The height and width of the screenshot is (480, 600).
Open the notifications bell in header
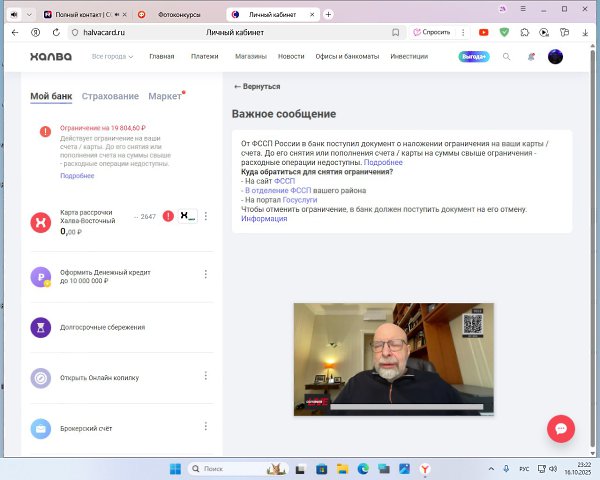coord(531,57)
